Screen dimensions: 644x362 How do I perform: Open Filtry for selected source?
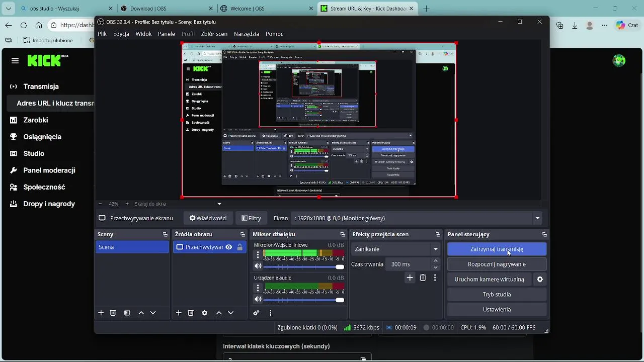[x=251, y=218]
